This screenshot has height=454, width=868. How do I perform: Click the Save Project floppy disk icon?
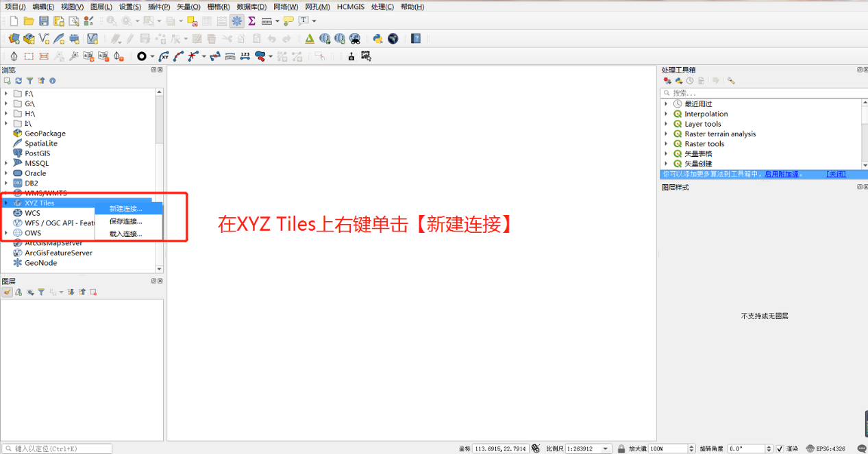44,21
